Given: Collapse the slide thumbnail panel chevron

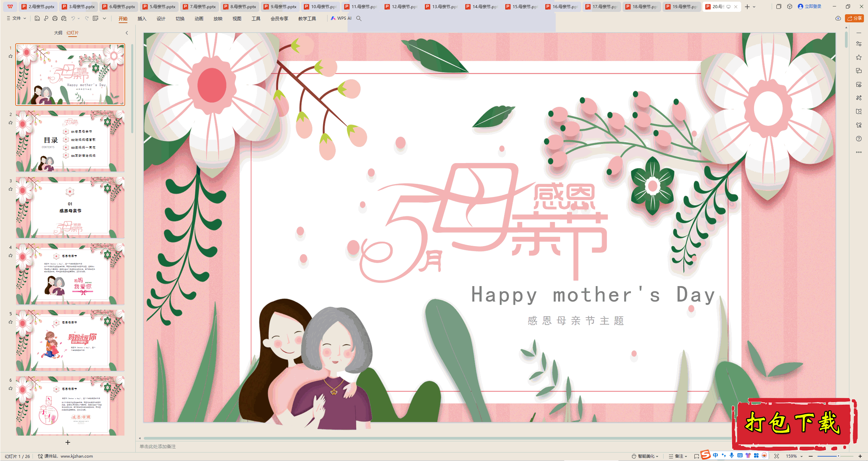Looking at the screenshot, I should click(127, 33).
